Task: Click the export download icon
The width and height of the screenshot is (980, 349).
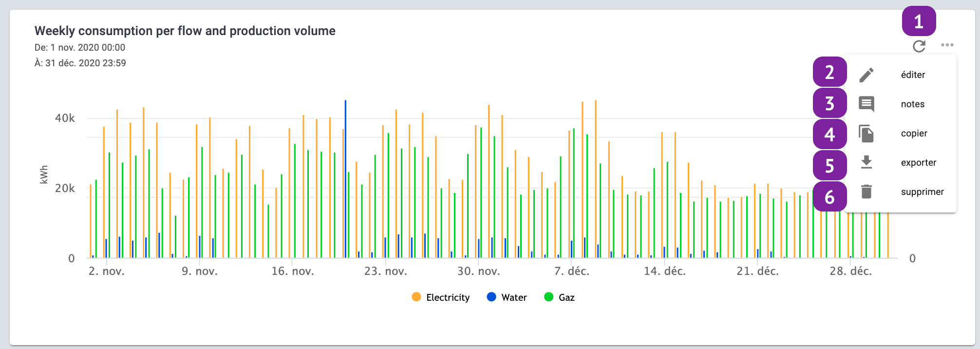Action: [866, 162]
